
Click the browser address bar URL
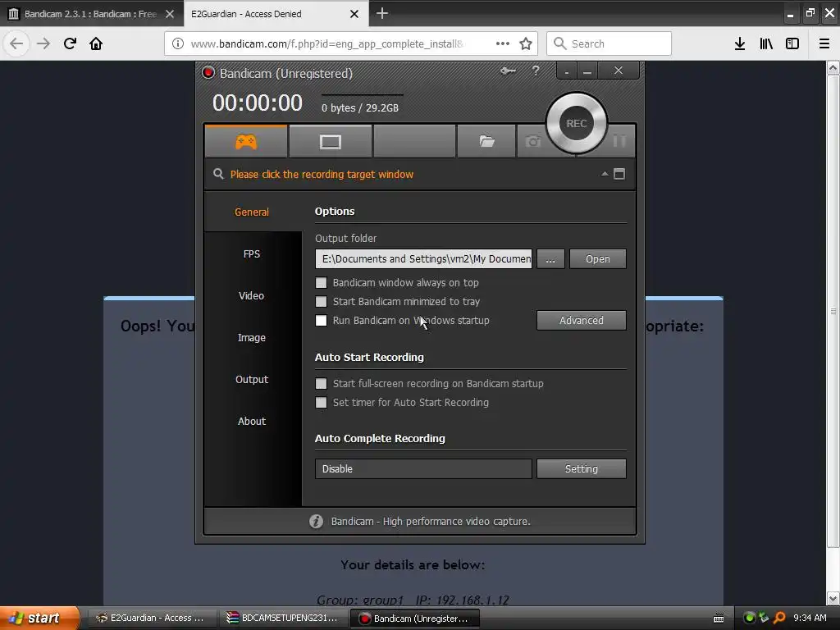pos(326,44)
